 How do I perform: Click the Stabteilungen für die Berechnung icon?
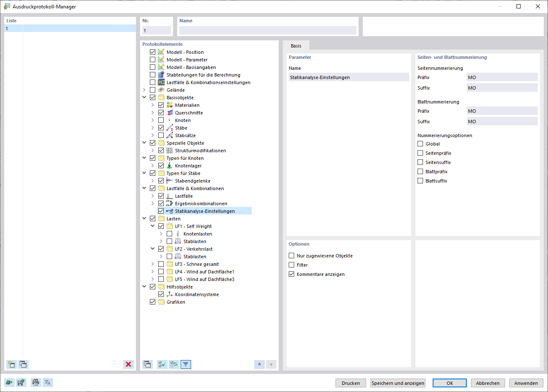(161, 75)
